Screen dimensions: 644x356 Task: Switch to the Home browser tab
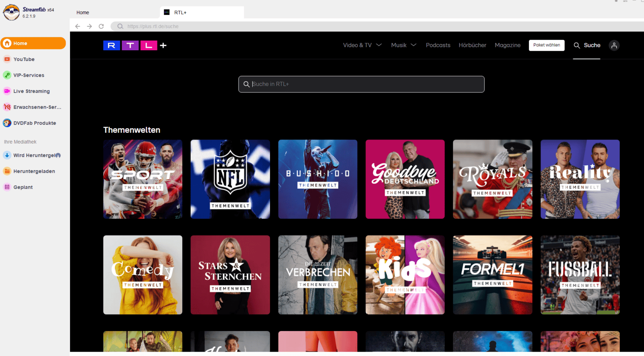(83, 12)
